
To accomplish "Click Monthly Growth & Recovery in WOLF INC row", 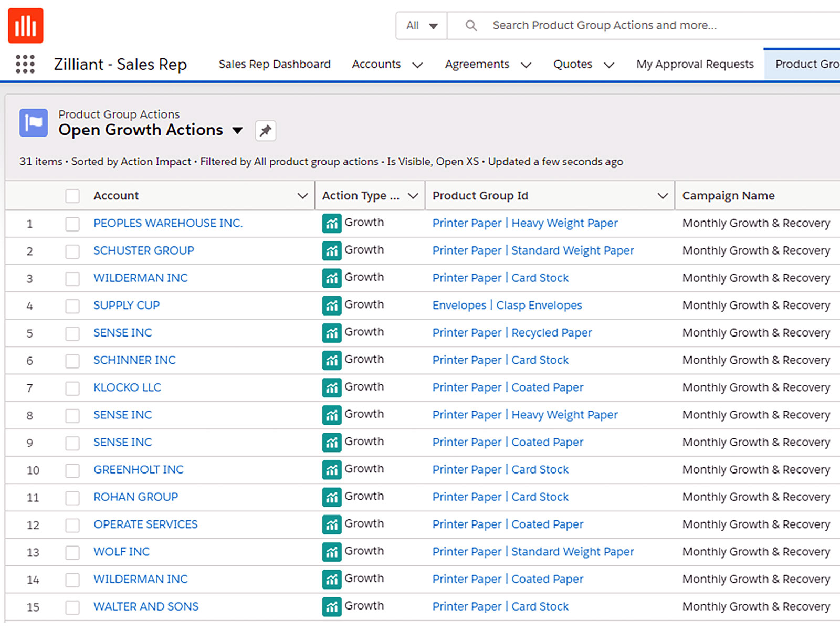I will (756, 552).
